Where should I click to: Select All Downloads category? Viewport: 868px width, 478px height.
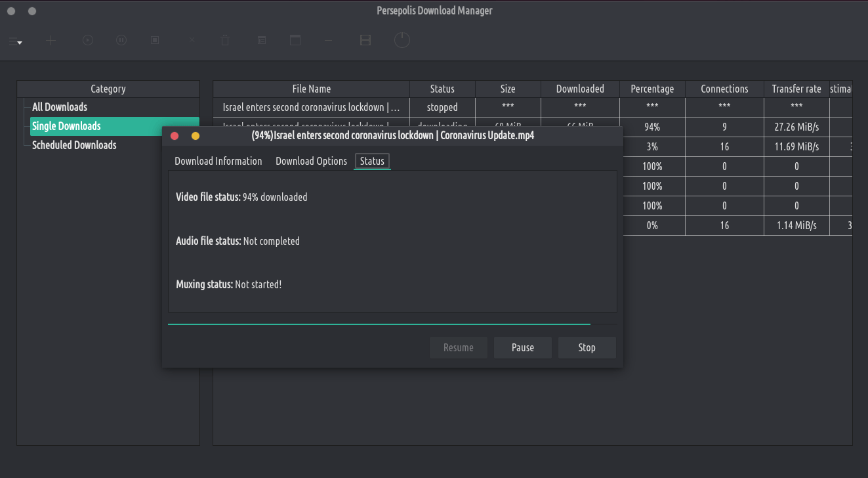[60, 107]
